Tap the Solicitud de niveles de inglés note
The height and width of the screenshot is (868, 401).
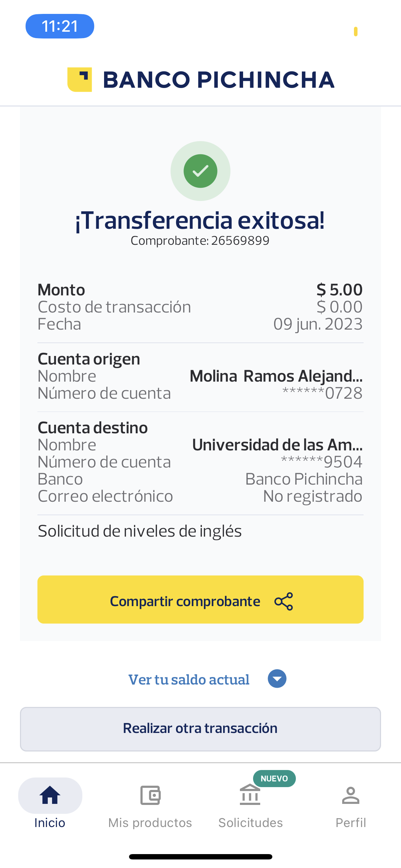point(140,531)
